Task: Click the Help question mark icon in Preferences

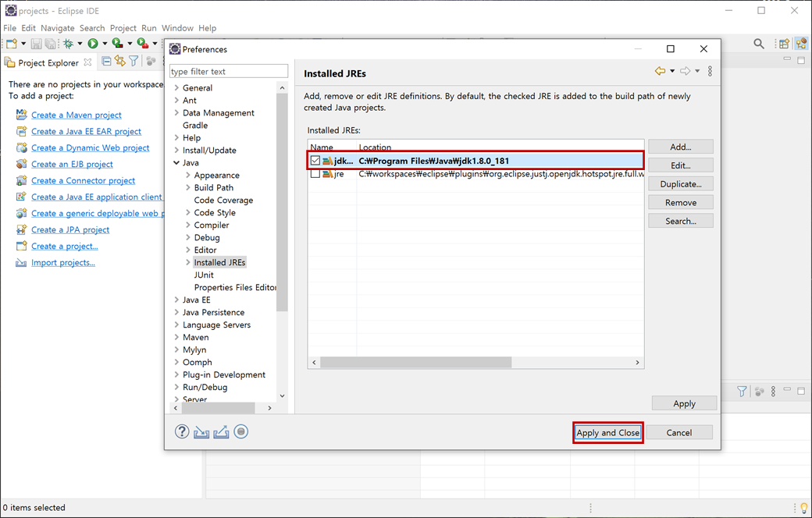Action: 182,431
